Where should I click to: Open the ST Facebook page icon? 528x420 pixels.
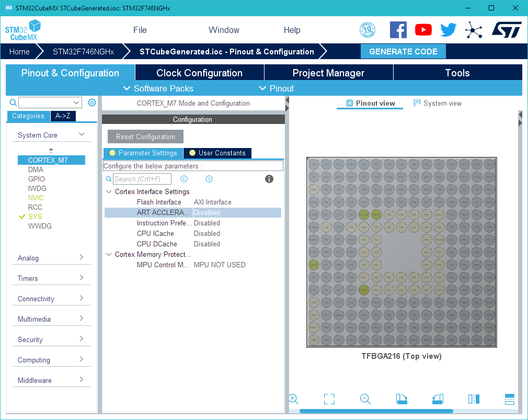[398, 30]
